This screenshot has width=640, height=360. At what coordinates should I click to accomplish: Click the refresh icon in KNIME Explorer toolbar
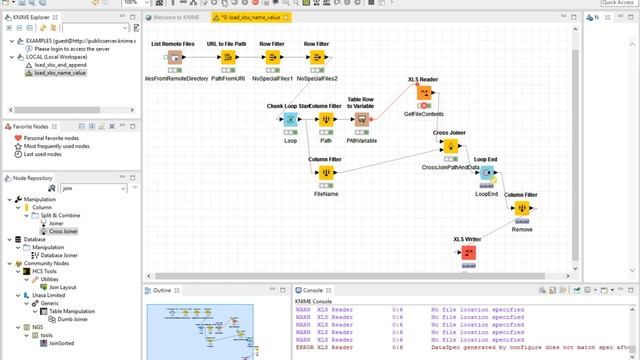click(43, 28)
